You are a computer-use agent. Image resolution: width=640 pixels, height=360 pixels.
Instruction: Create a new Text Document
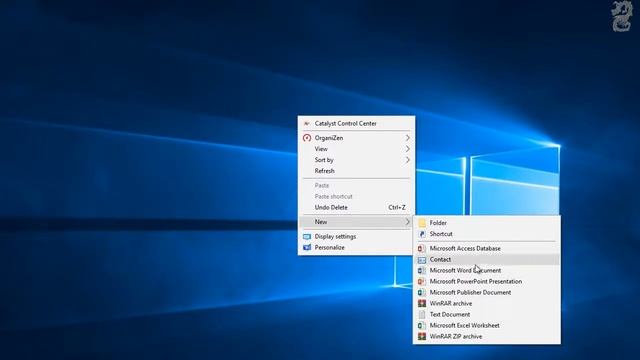(487, 314)
